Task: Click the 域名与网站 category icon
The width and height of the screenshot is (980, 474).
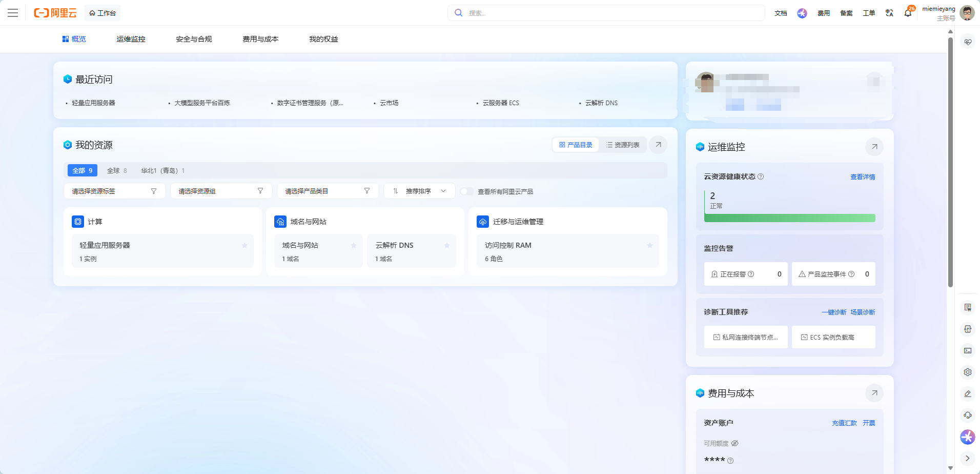Action: 280,222
